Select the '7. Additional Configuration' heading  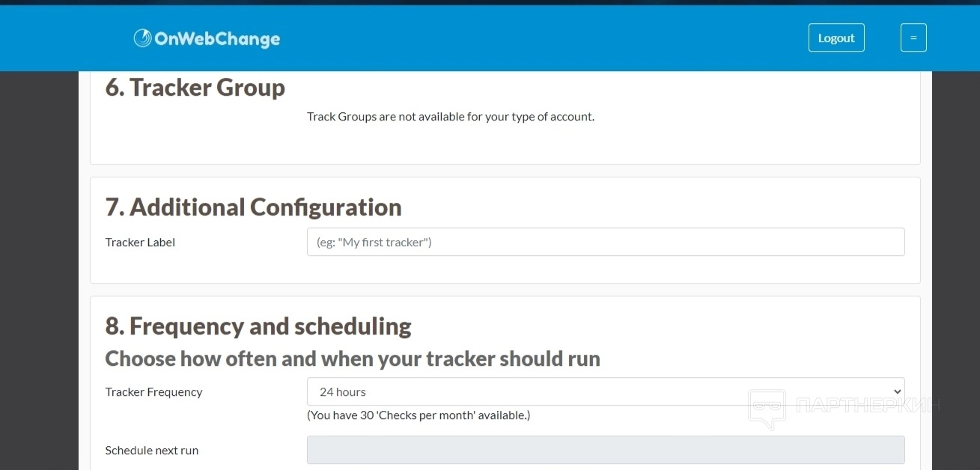click(253, 207)
